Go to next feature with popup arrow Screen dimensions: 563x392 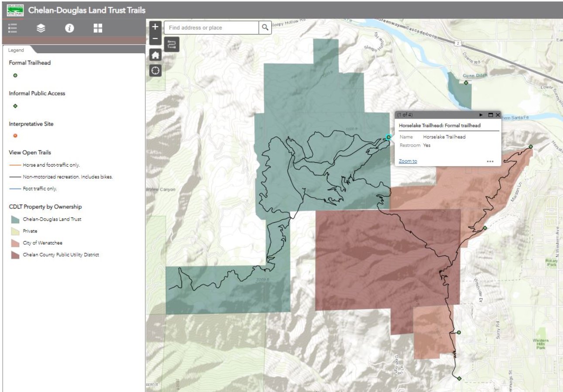click(x=481, y=115)
